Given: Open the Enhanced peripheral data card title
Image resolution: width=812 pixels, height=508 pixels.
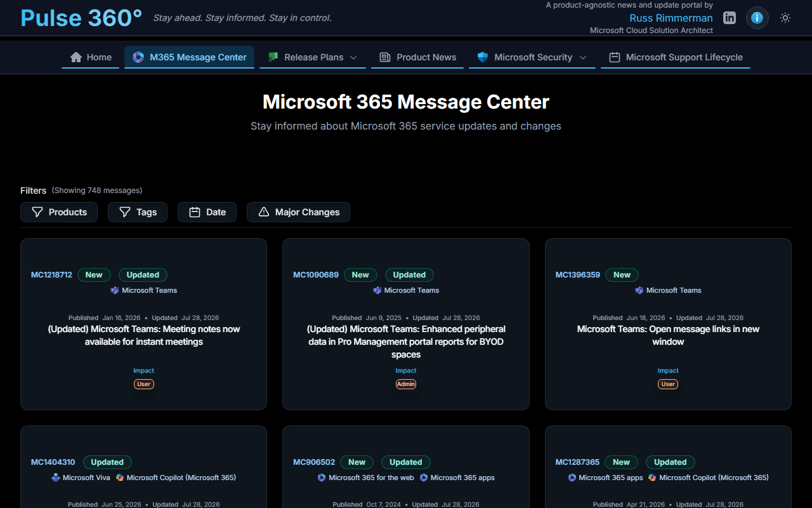Looking at the screenshot, I should coord(406,342).
